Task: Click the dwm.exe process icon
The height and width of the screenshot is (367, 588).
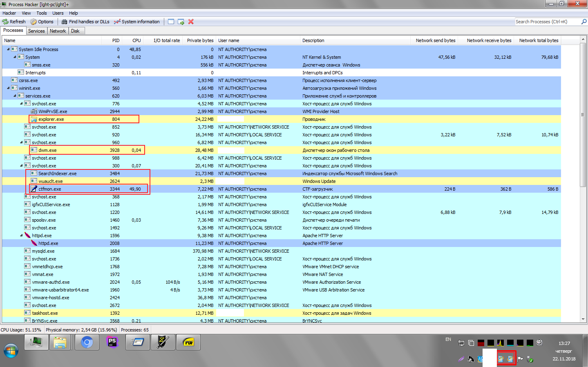Action: tap(34, 150)
